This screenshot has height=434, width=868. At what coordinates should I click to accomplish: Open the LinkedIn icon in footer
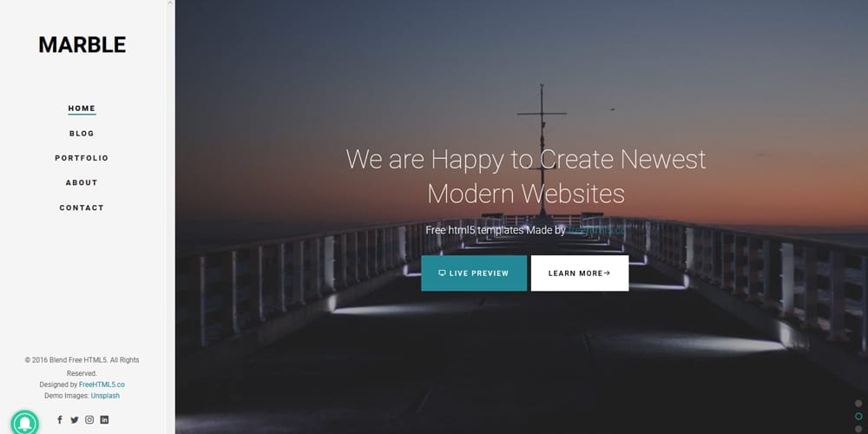tap(104, 419)
